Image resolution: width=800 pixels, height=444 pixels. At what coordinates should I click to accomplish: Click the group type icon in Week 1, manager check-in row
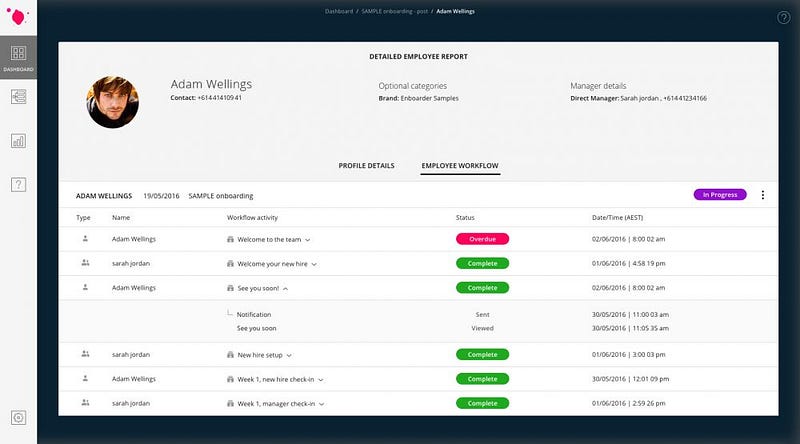pyautogui.click(x=85, y=403)
